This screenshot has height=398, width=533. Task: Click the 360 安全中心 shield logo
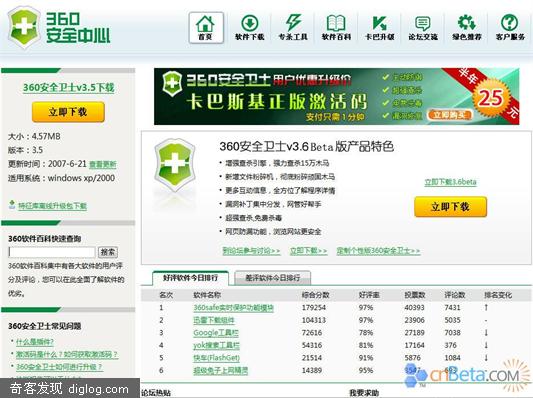point(24,28)
